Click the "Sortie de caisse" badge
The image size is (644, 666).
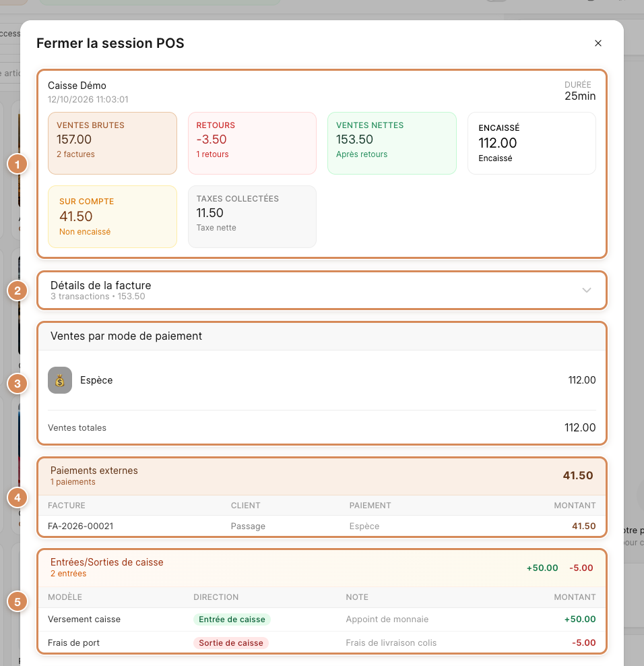231,643
